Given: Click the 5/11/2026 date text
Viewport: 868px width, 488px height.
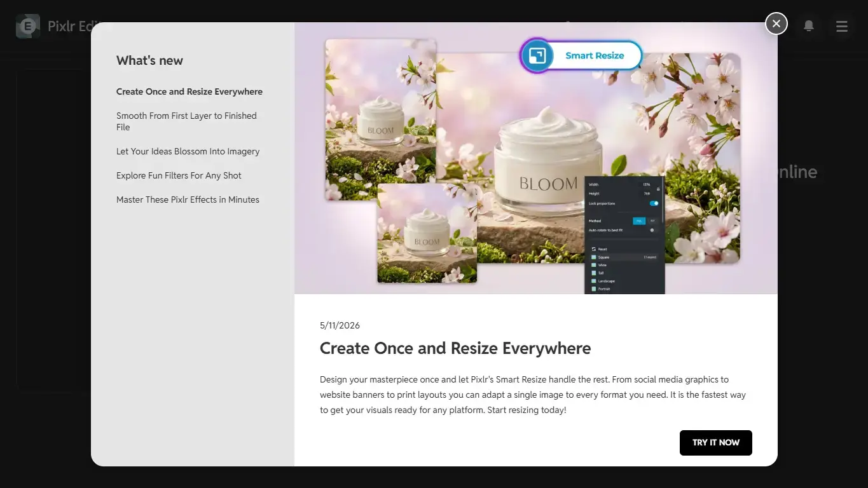Looking at the screenshot, I should 340,325.
